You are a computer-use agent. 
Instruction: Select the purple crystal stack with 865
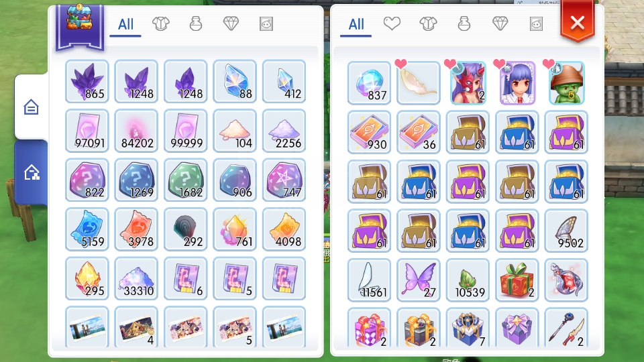click(87, 81)
